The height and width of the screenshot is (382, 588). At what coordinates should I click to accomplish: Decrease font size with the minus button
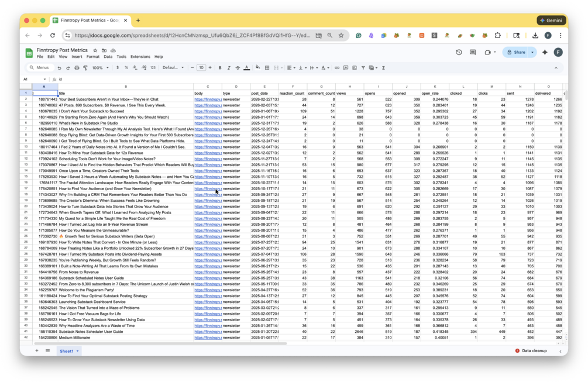click(x=192, y=68)
